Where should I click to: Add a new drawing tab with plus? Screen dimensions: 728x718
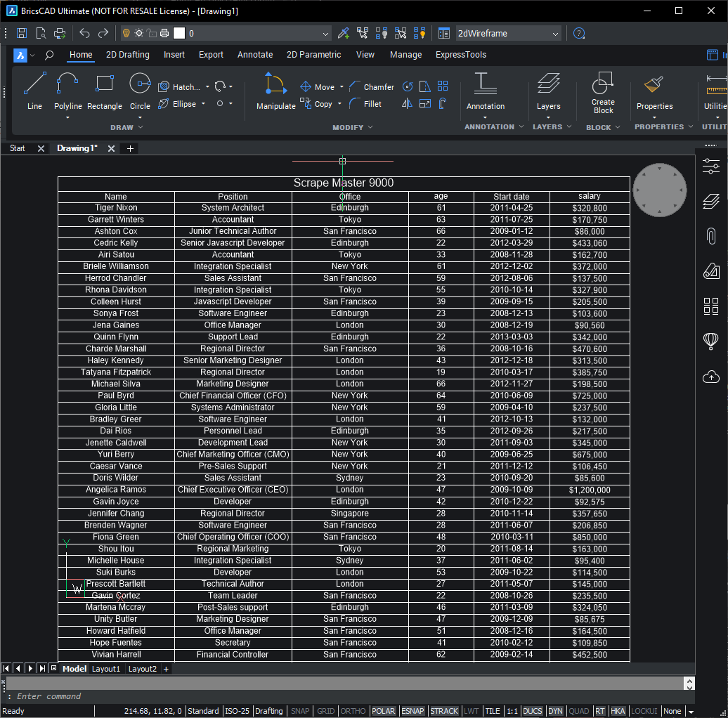pyautogui.click(x=130, y=148)
